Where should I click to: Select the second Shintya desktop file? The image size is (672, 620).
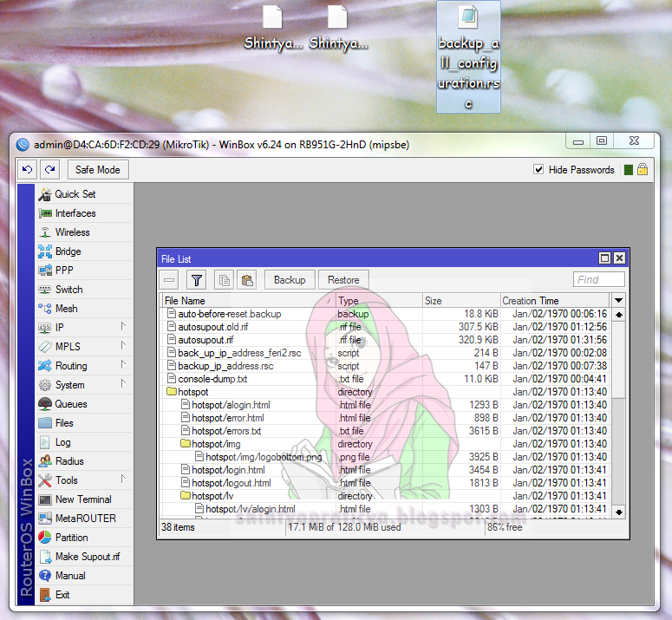(337, 29)
